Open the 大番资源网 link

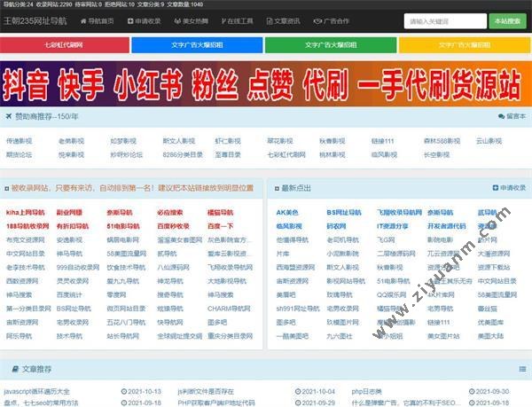[x=494, y=254]
